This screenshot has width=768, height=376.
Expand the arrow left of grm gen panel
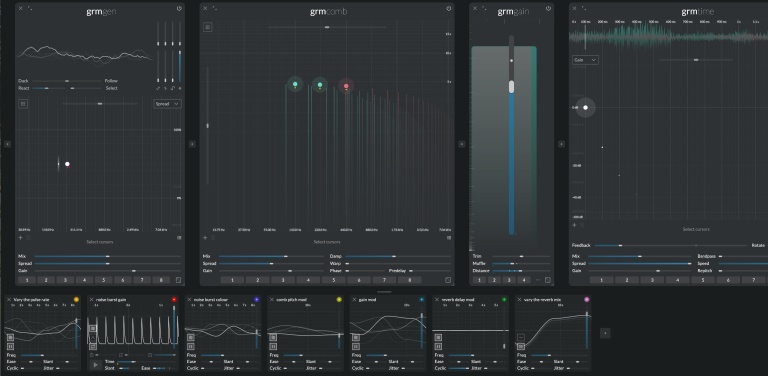pos(7,144)
